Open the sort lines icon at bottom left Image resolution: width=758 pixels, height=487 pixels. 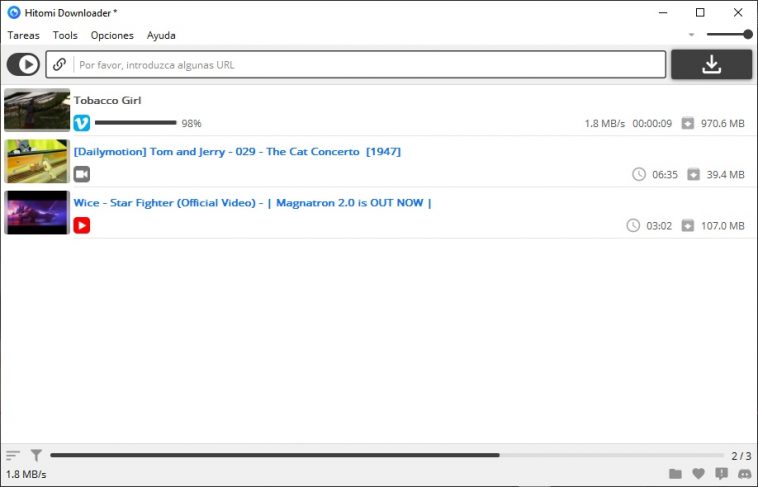pos(13,455)
